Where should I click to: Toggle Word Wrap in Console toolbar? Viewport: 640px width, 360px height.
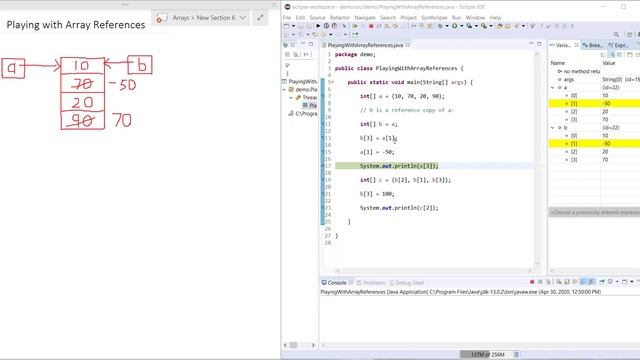(x=575, y=282)
